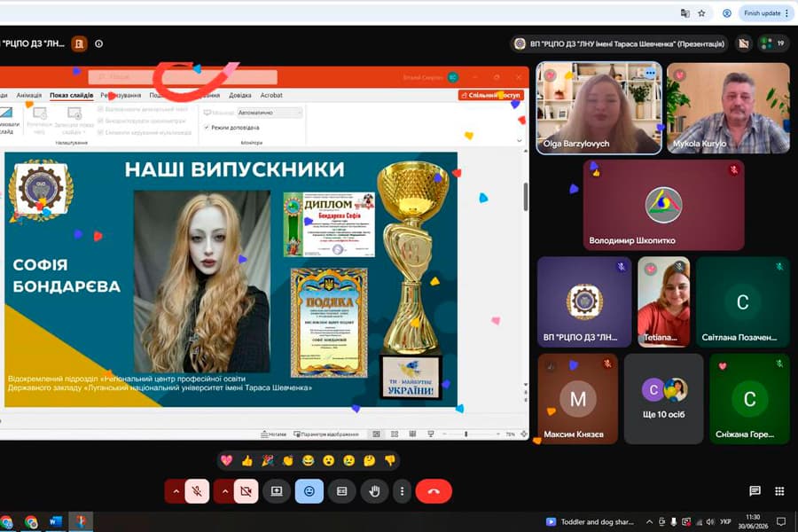Toggle the emoji reactions button
Screen dimensions: 798x532
[x=309, y=491]
